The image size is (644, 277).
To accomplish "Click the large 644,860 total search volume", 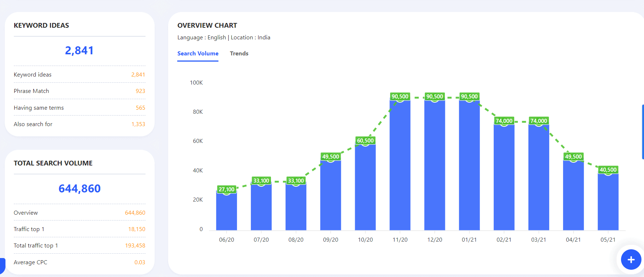I will [x=79, y=188].
